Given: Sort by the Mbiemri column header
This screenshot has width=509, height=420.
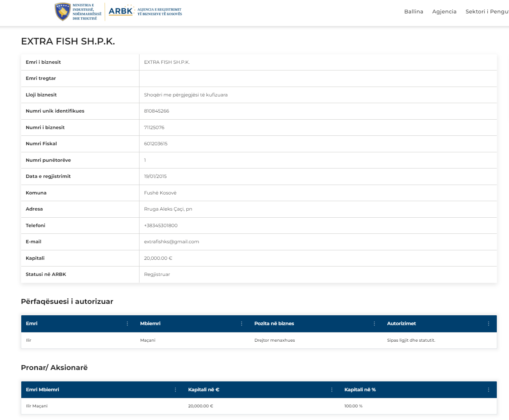Looking at the screenshot, I should [150, 324].
